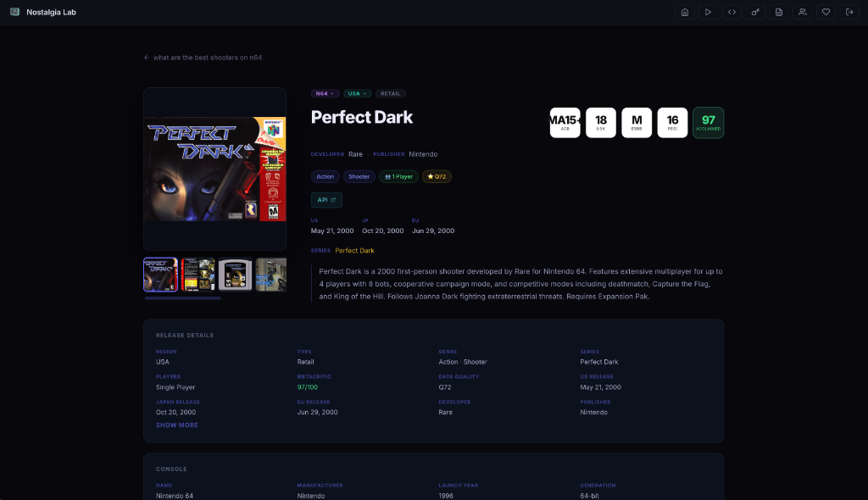The height and width of the screenshot is (500, 868).
Task: Go back to 'best shooters on n64' search
Action: 203,58
